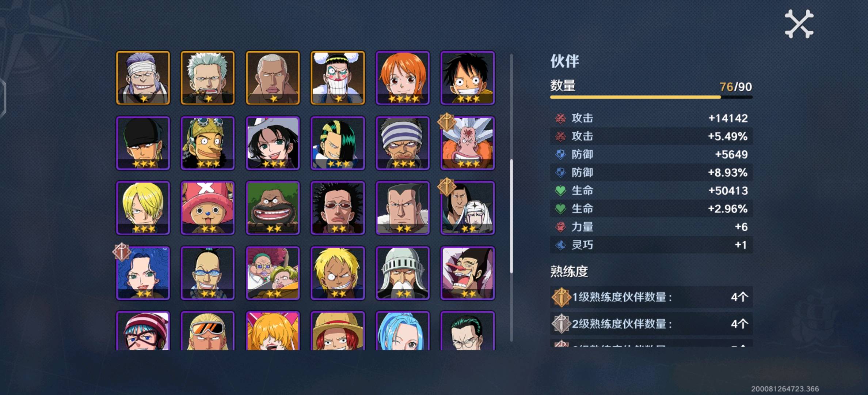Select Smoker white-haired cigar portrait
The height and width of the screenshot is (395, 868).
[x=208, y=78]
